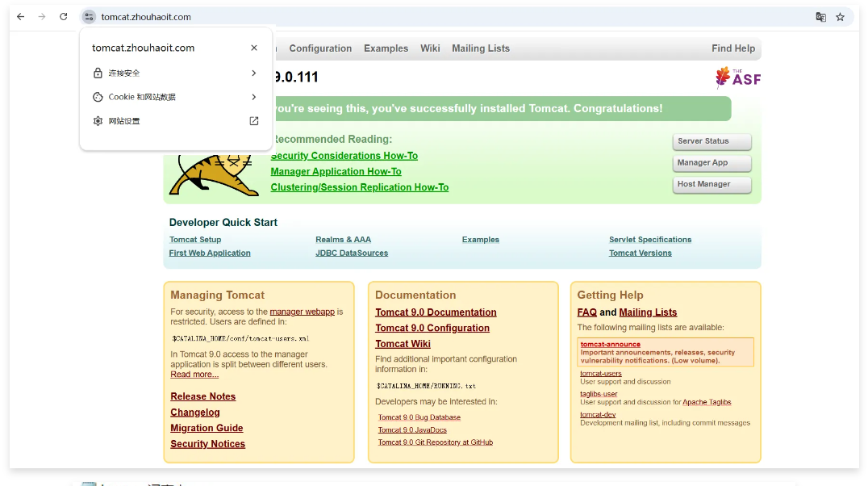Click the Host Manager button
Viewport: 868px width, 486px height.
point(712,185)
